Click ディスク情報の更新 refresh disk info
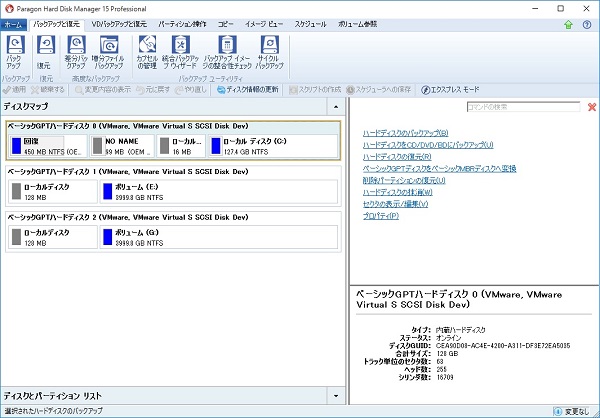 (248, 90)
